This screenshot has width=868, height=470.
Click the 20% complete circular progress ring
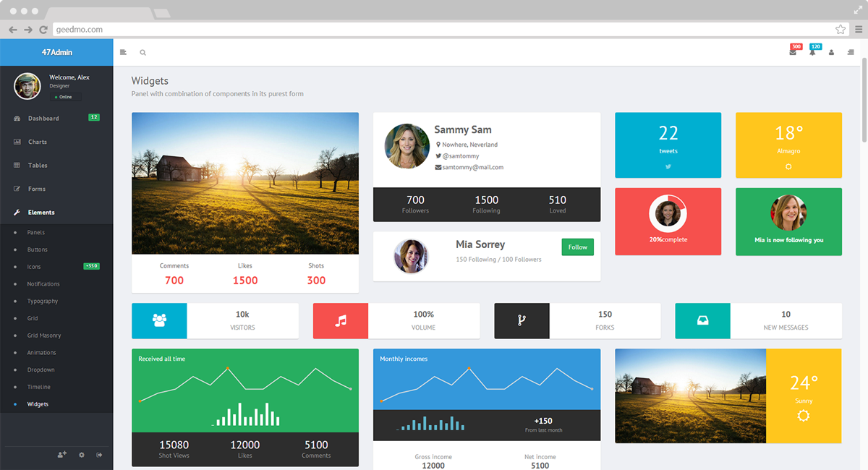tap(668, 213)
